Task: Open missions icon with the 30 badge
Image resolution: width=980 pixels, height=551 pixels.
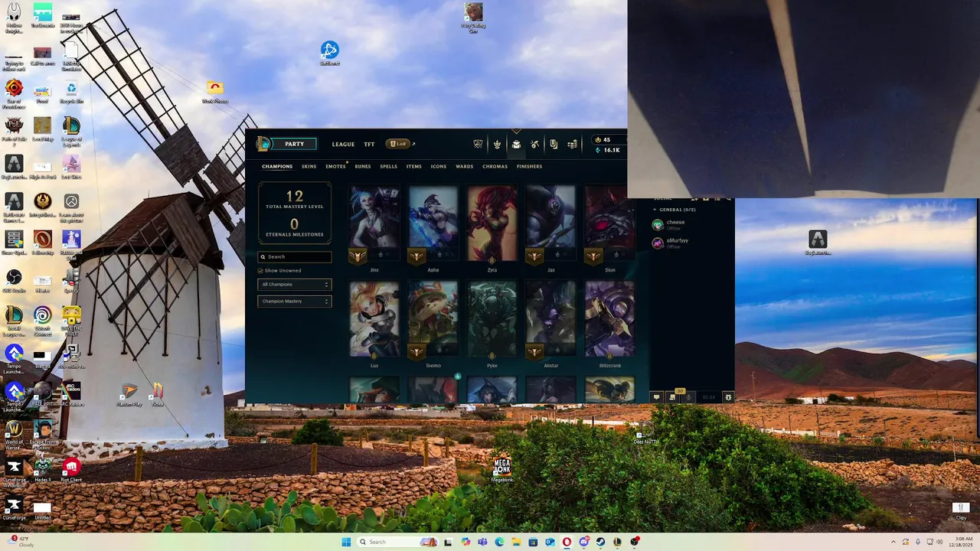Action: pyautogui.click(x=672, y=397)
